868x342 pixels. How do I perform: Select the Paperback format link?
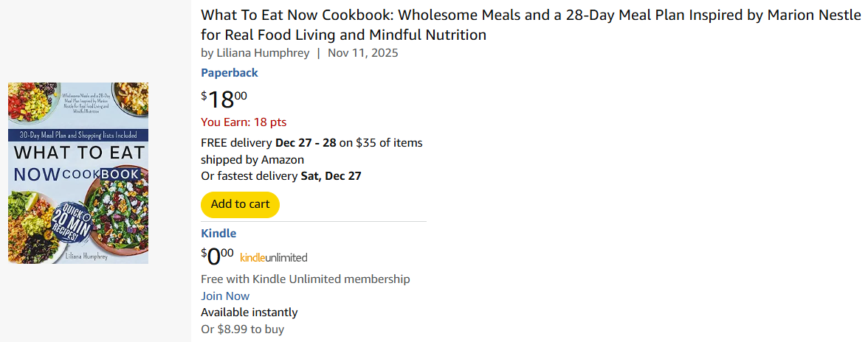229,73
